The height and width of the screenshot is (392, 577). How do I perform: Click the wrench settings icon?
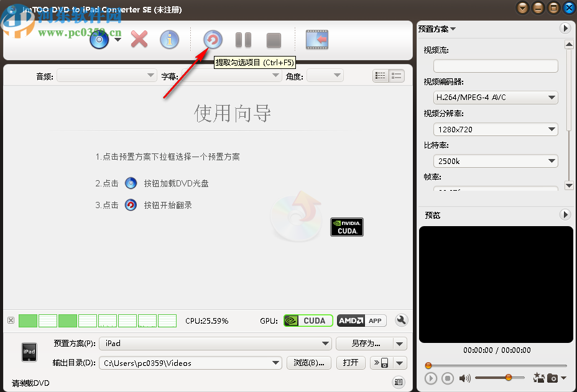(x=401, y=321)
